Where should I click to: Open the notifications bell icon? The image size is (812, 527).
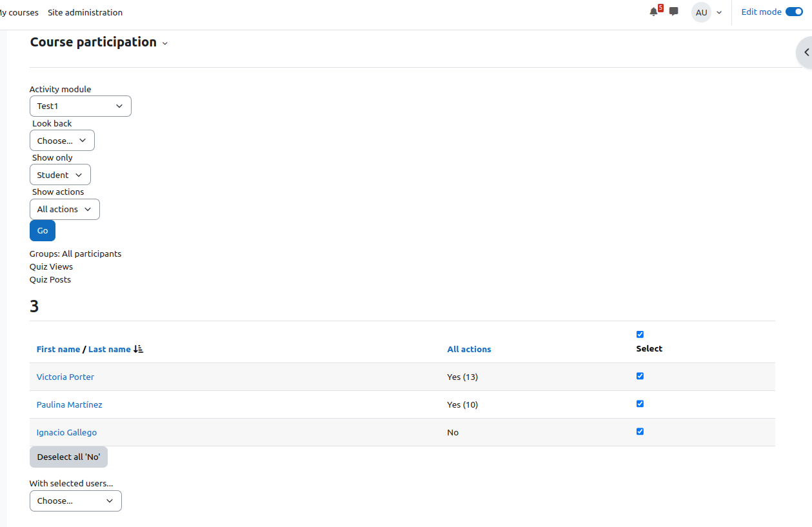click(653, 12)
